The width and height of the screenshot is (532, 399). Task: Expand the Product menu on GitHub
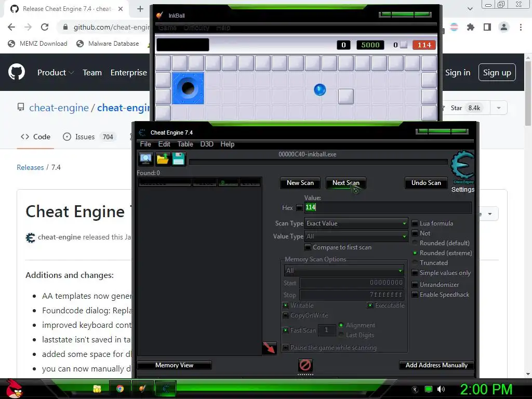click(x=55, y=72)
